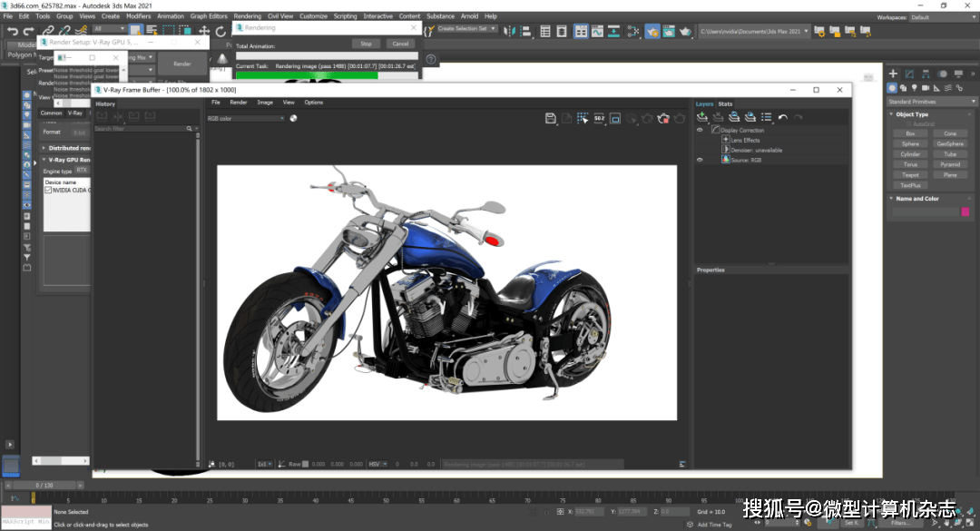Uncheck the NVIDIA CUDA device checkbox
Viewport: 980px width, 531px height.
48,190
